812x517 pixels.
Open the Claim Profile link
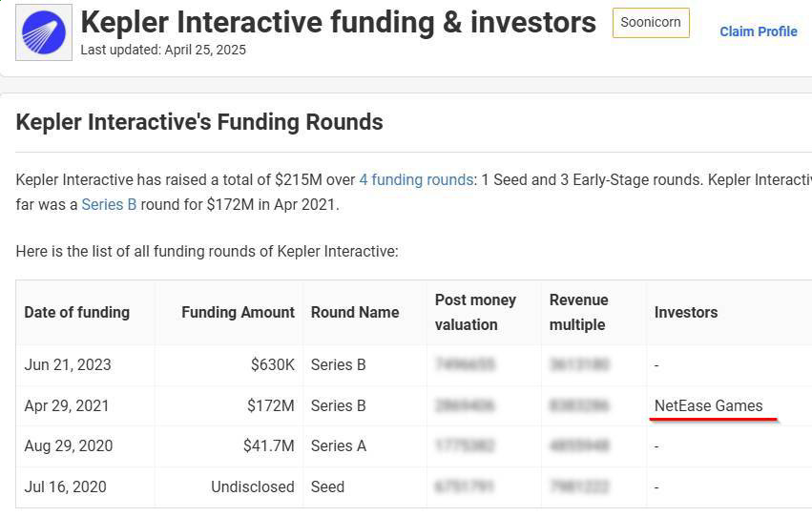click(x=758, y=31)
